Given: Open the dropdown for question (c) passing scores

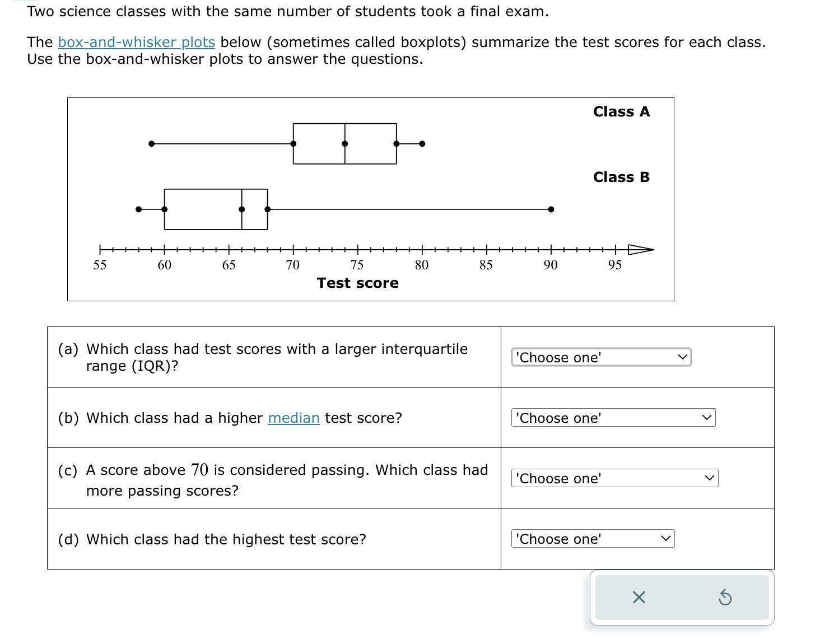Looking at the screenshot, I should point(614,478).
